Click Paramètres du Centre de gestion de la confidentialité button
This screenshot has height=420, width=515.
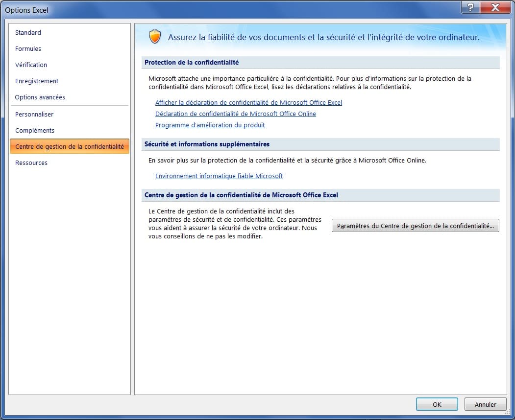415,226
